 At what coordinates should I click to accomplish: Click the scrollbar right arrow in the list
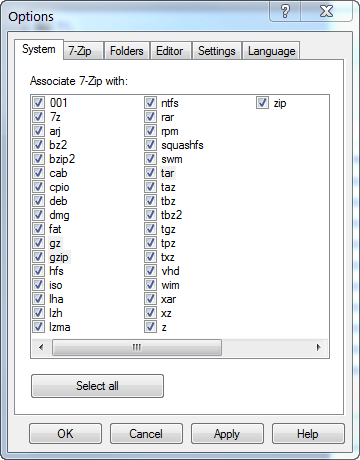coord(319,347)
